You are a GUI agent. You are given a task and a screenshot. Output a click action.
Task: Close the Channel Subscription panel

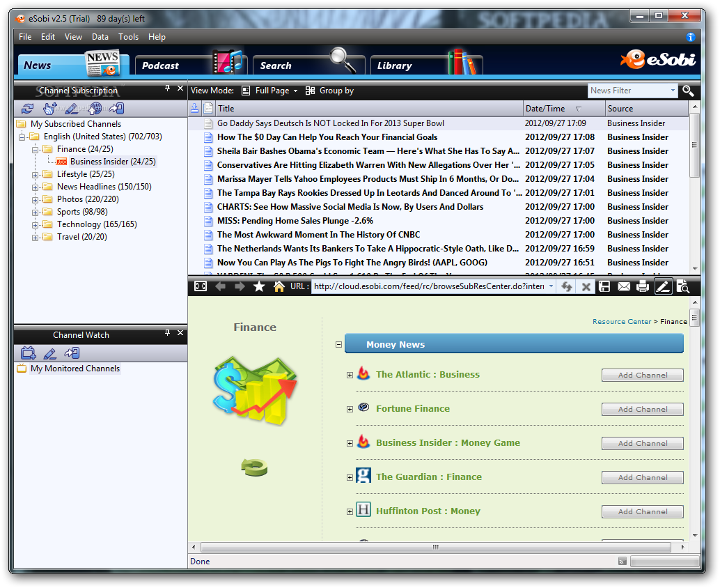pyautogui.click(x=180, y=88)
